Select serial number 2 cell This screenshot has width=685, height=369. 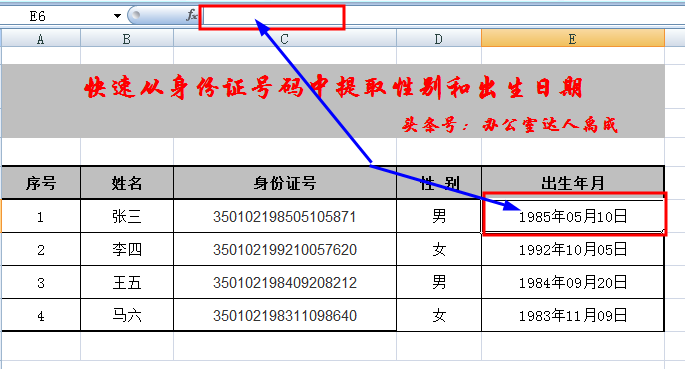tap(41, 249)
